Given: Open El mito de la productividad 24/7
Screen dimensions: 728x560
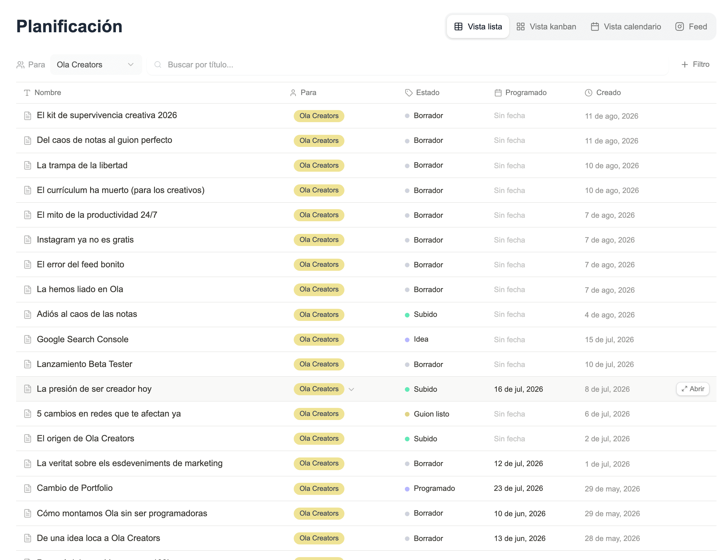Looking at the screenshot, I should click(x=97, y=215).
